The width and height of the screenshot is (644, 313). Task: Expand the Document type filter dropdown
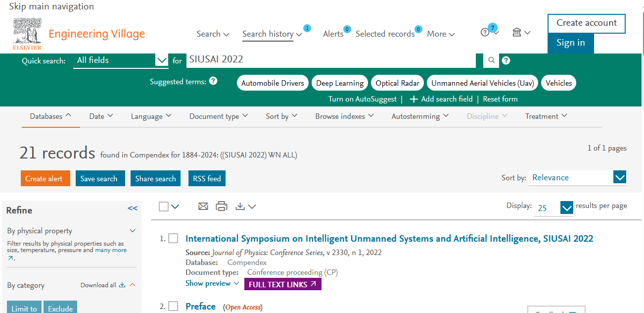(x=219, y=116)
